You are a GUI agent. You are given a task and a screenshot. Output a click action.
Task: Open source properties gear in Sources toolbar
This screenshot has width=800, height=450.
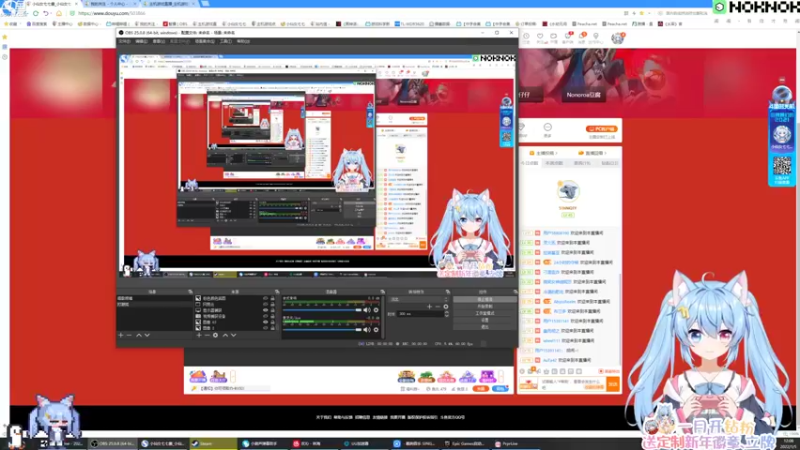coord(215,335)
